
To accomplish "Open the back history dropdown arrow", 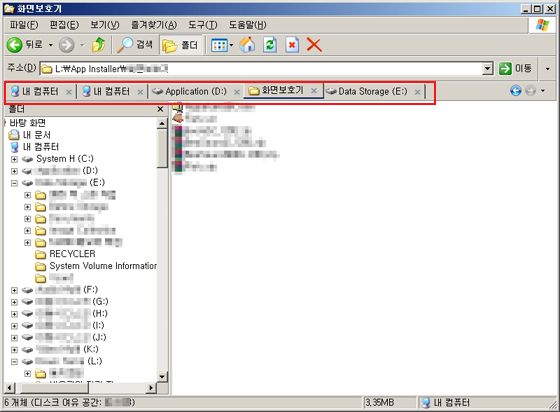I will tap(51, 45).
